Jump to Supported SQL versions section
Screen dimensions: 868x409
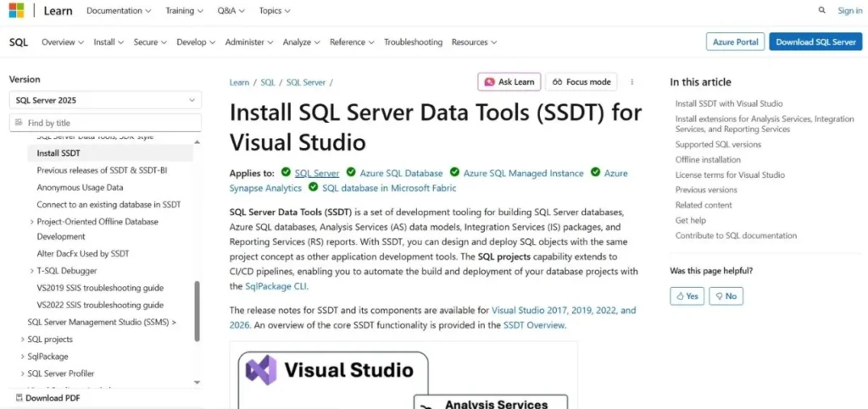coord(718,144)
